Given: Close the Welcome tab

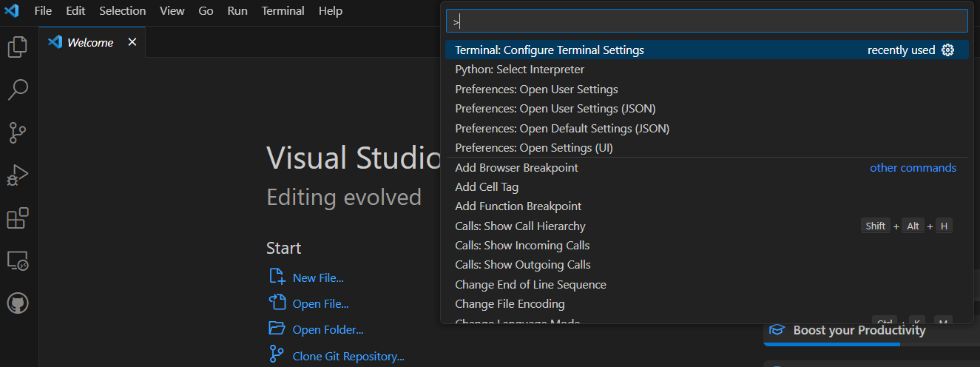Looking at the screenshot, I should click(132, 42).
